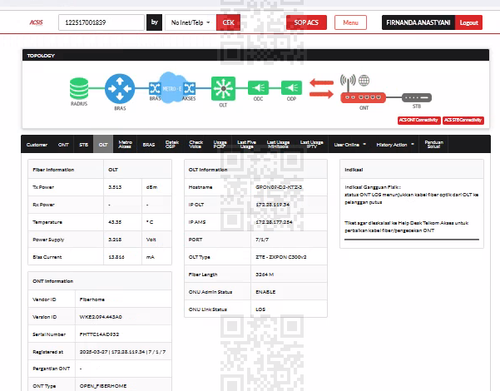Screen dimensions: 500x391
Task: Click the OLT Type value ZTE - ZXPON C300v2
Action: click(x=281, y=257)
